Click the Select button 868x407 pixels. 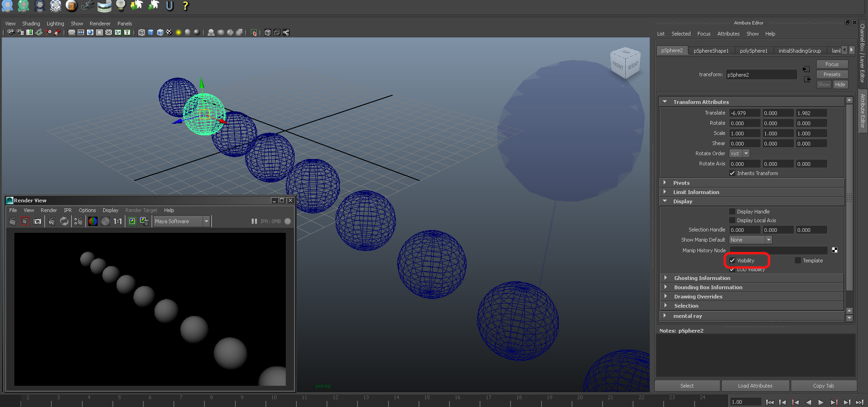(x=687, y=386)
